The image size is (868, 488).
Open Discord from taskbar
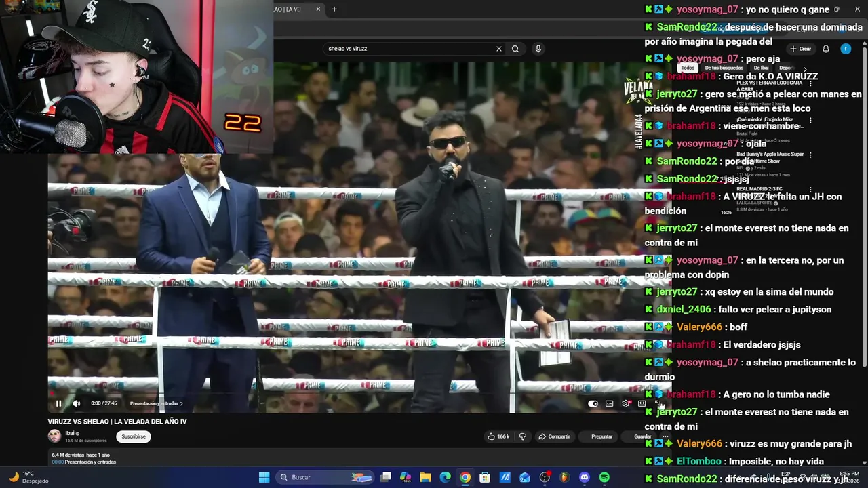(585, 477)
